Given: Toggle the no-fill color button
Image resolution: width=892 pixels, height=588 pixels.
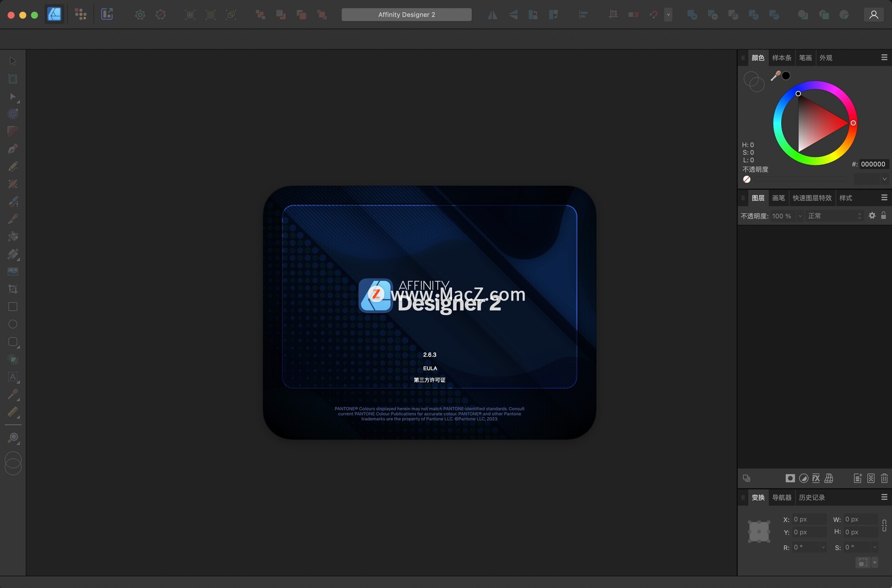Looking at the screenshot, I should pyautogui.click(x=747, y=179).
